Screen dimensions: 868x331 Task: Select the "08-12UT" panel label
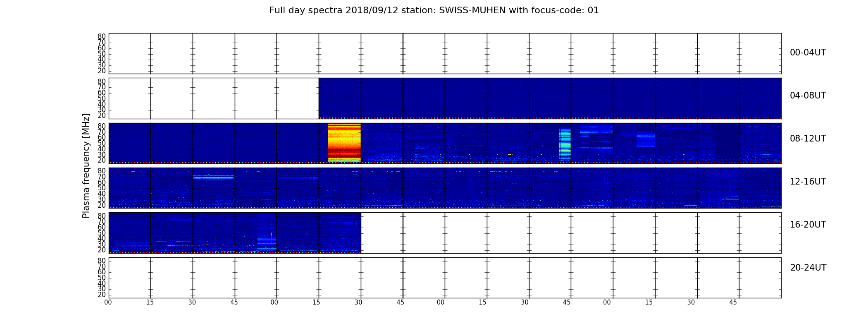[x=808, y=139]
